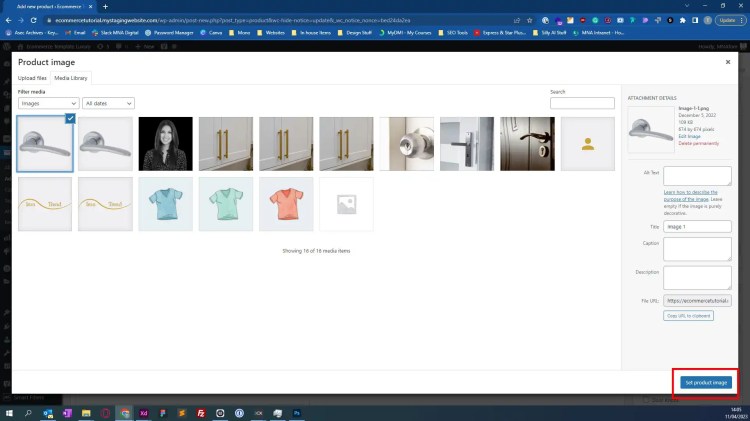Viewport: 750px width, 421px height.
Task: Select the File URL field
Action: tap(697, 300)
